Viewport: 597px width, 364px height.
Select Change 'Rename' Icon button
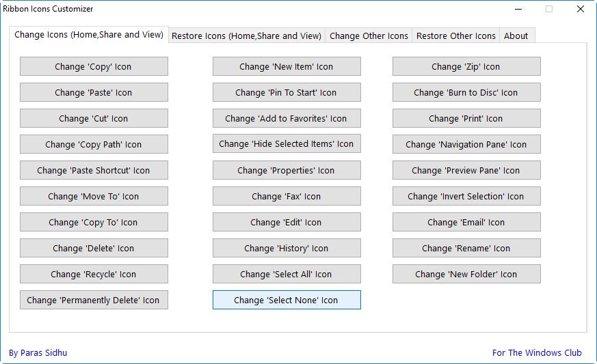coord(466,248)
